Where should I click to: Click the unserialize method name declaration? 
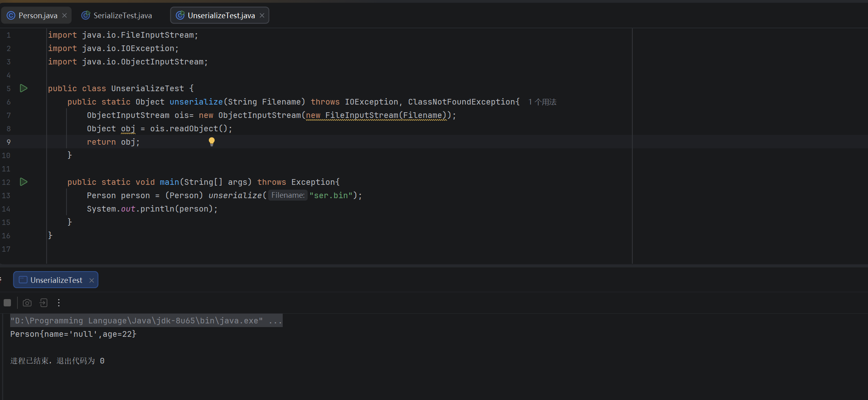point(196,102)
